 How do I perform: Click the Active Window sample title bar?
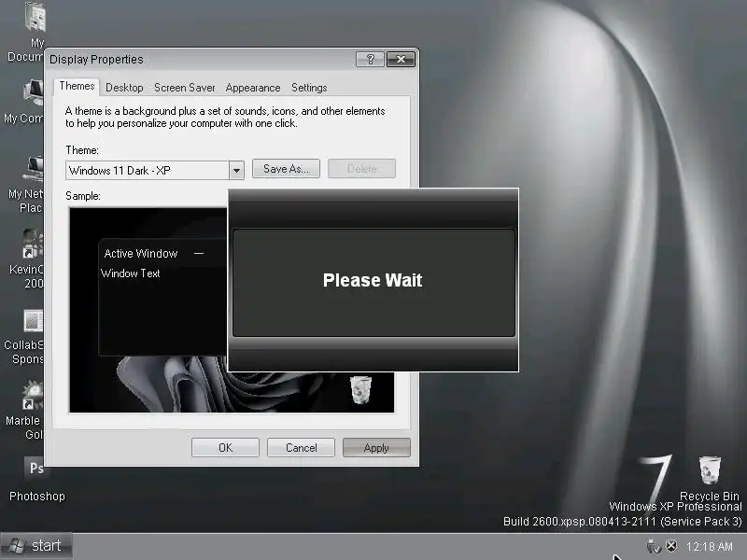click(162, 253)
